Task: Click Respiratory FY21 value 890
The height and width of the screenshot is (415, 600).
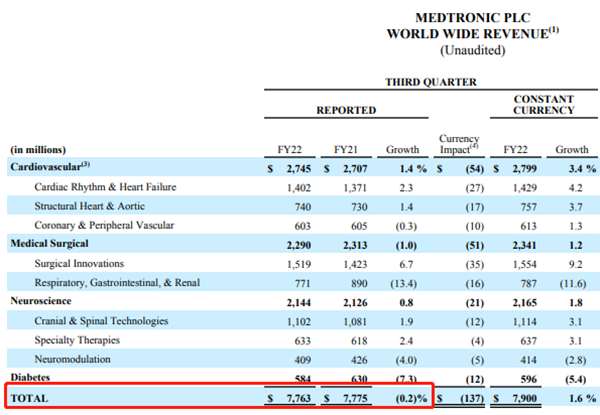Action: [359, 283]
